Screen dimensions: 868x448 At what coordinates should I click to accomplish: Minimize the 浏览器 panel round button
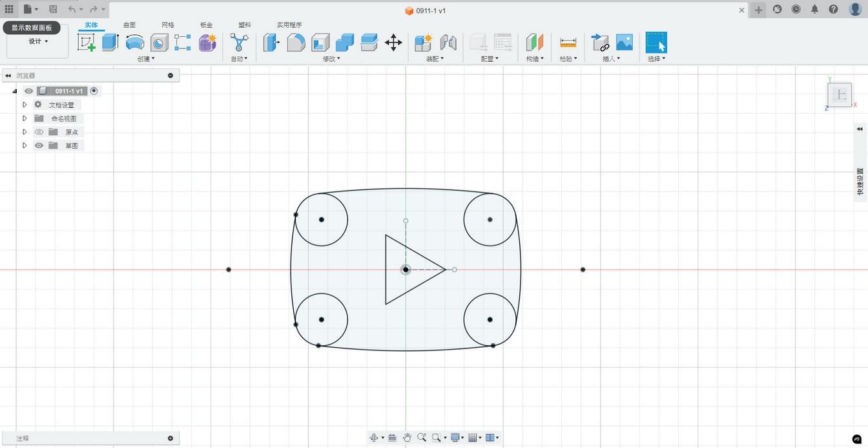(x=170, y=76)
